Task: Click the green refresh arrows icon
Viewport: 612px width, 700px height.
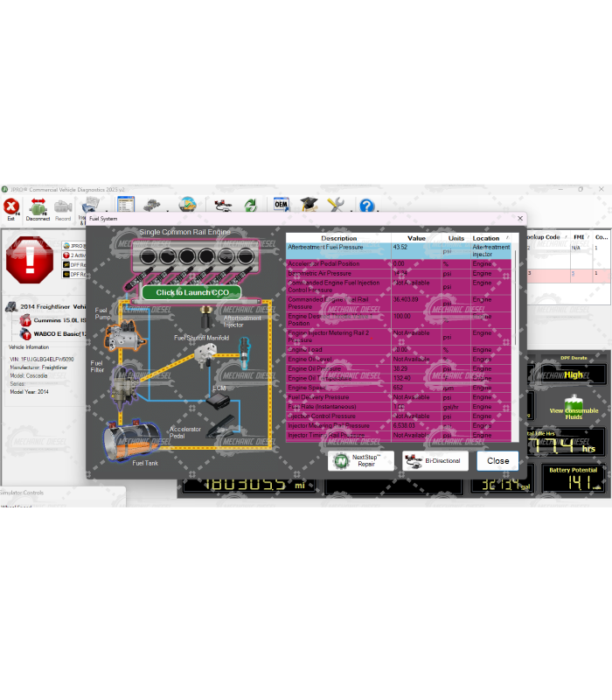Action: point(250,205)
